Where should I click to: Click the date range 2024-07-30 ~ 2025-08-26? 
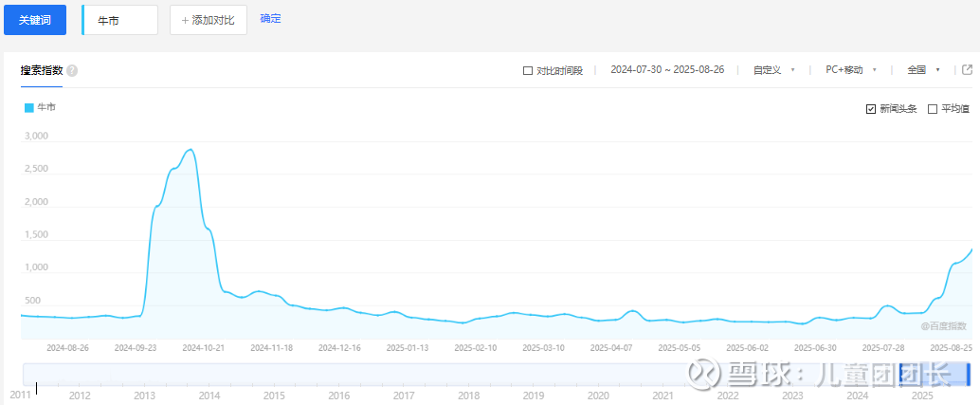click(667, 69)
